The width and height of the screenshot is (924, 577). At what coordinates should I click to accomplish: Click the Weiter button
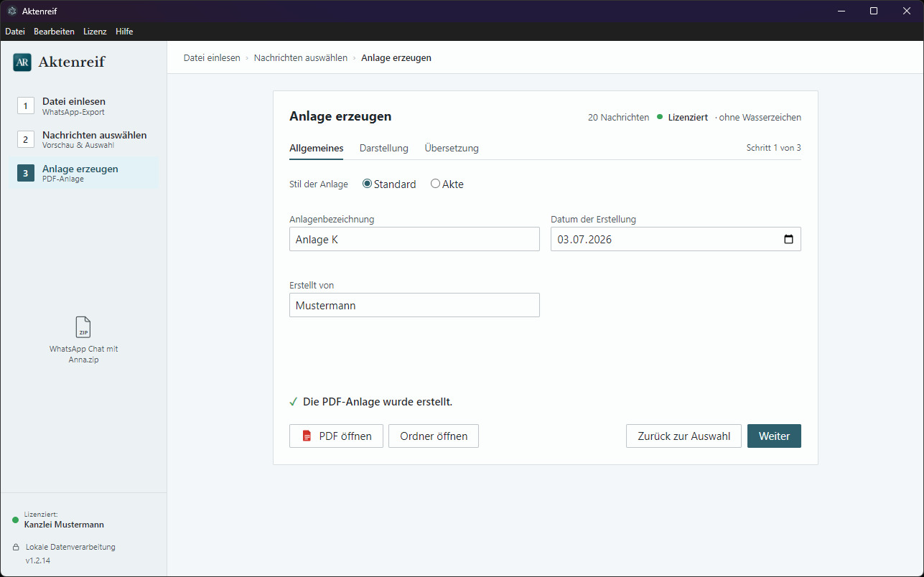tap(774, 436)
